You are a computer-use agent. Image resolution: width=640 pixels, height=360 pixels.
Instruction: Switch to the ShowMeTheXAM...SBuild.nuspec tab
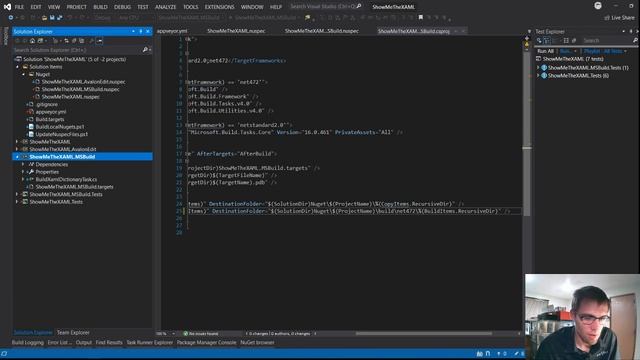322,31
